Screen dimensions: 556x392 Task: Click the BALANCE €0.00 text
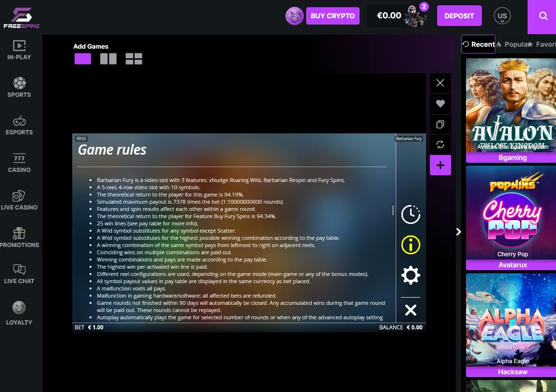point(401,327)
